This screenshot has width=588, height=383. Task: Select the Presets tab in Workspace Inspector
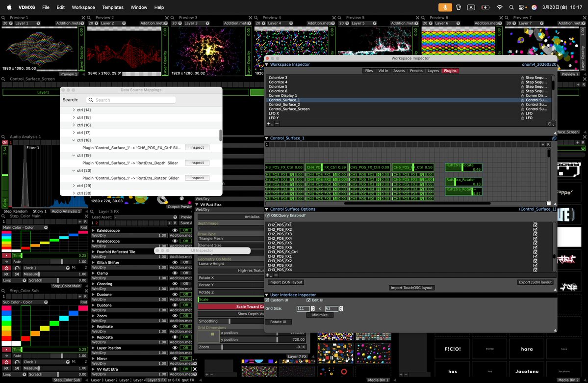(x=416, y=71)
